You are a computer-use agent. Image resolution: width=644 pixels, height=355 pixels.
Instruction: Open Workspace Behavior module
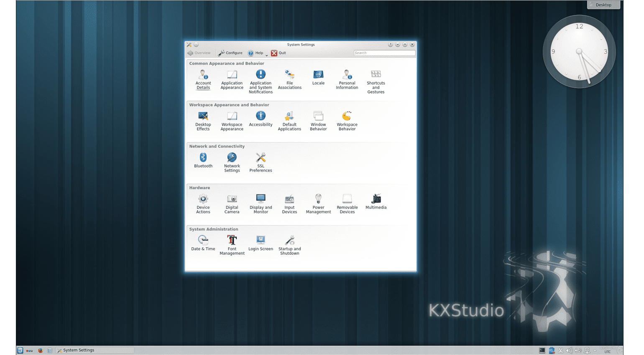(x=347, y=121)
